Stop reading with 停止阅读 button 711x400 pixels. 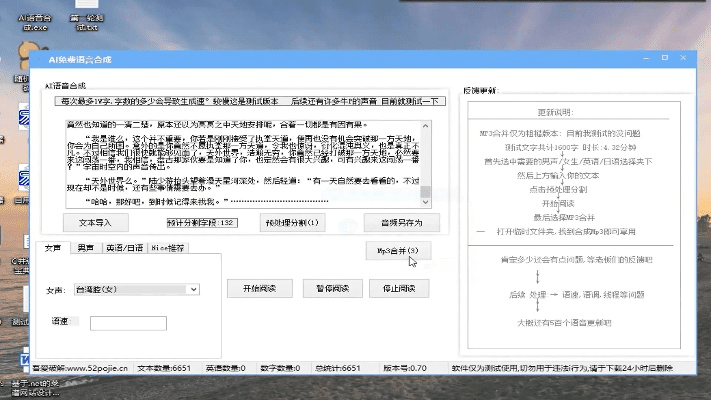399,288
